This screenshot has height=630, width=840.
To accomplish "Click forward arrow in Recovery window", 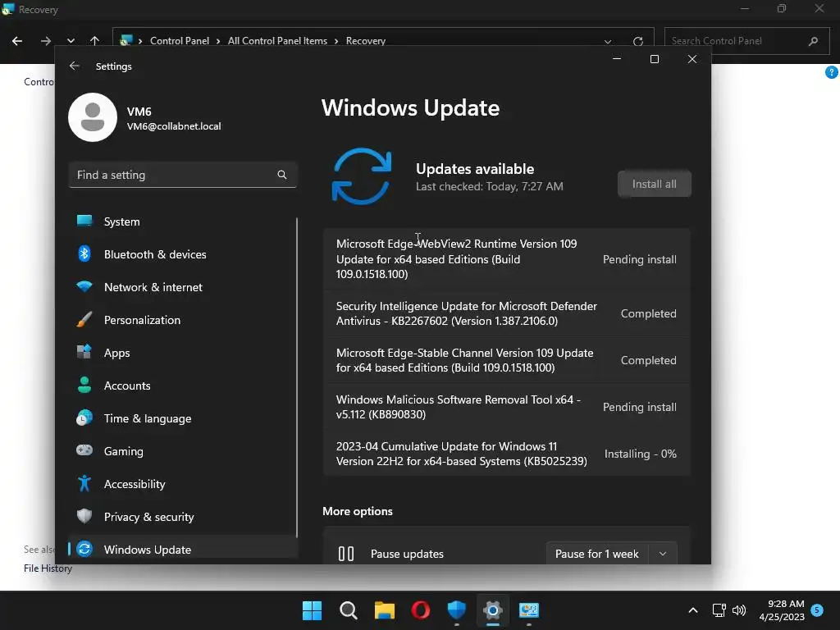I will tap(46, 41).
